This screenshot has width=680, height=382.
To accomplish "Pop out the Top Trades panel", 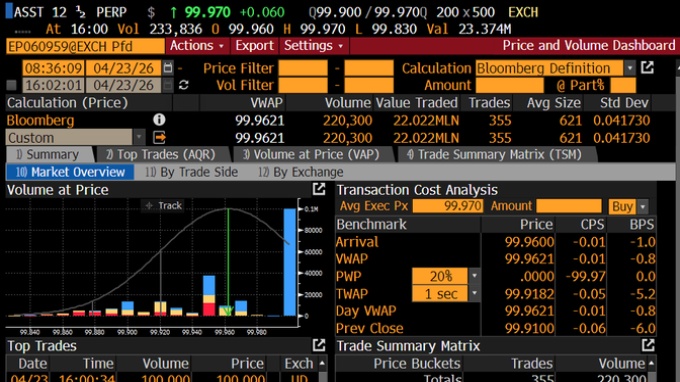I will click(x=319, y=345).
